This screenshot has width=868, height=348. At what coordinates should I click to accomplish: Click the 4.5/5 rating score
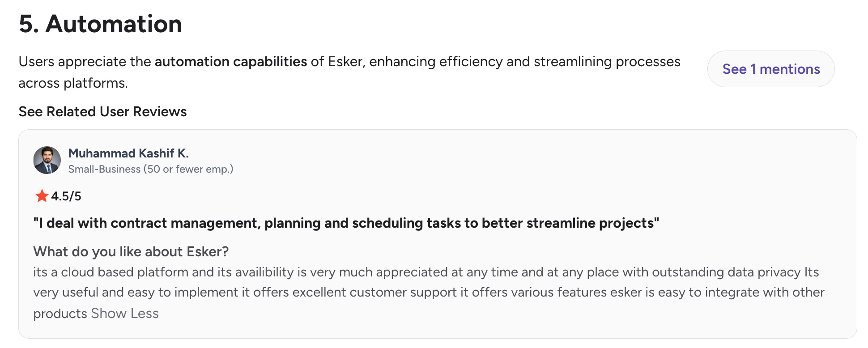pos(66,196)
